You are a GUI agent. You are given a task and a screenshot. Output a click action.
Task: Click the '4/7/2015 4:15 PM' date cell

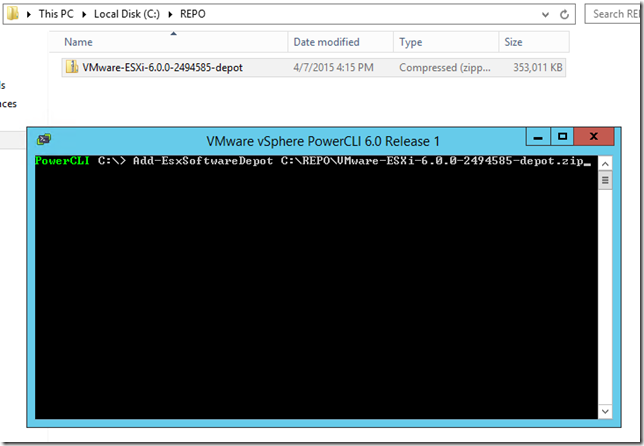click(x=333, y=67)
